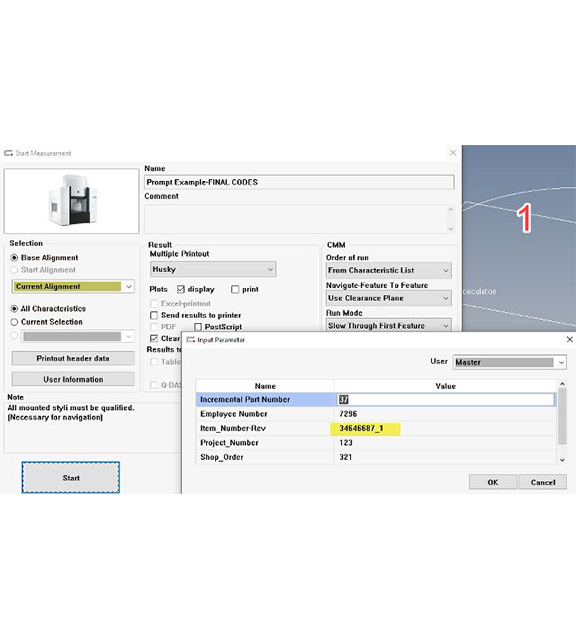Click the Comment box down arrow
Screen dimensions: 576x640
451,229
